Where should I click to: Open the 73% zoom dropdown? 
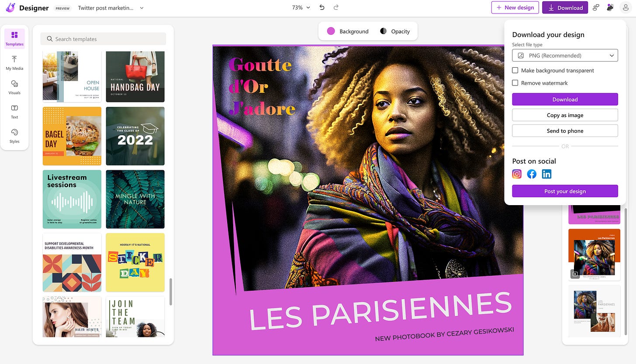click(301, 7)
